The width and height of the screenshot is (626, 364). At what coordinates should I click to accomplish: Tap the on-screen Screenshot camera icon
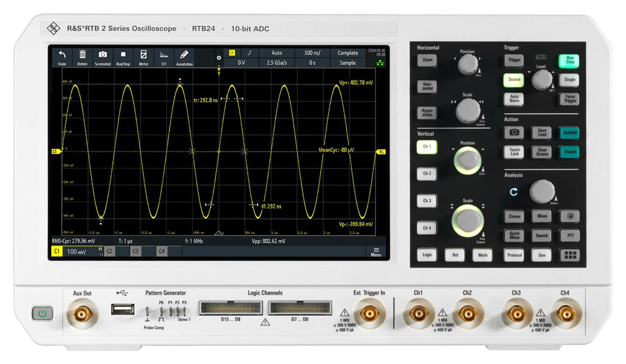coord(103,56)
